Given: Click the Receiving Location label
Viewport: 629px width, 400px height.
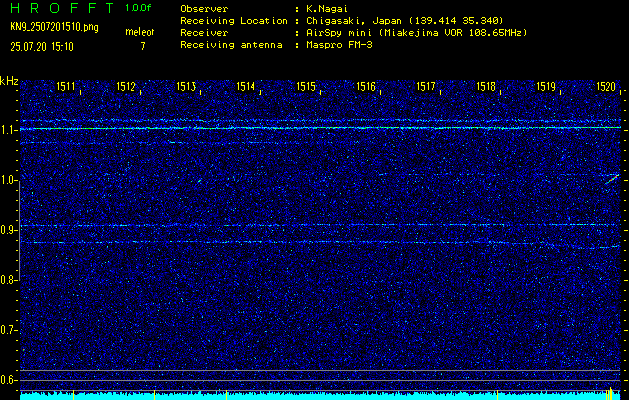Looking at the screenshot, I should pyautogui.click(x=234, y=20).
